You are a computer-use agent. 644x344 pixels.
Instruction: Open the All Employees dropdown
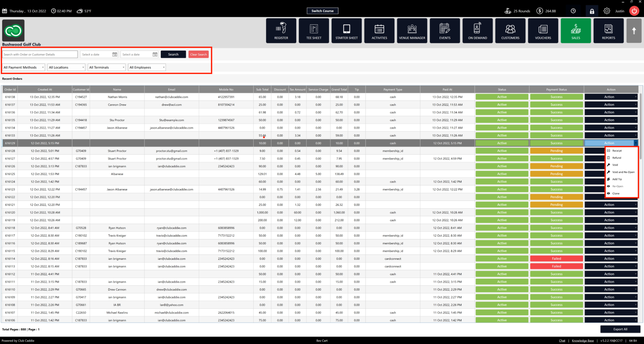pyautogui.click(x=147, y=67)
